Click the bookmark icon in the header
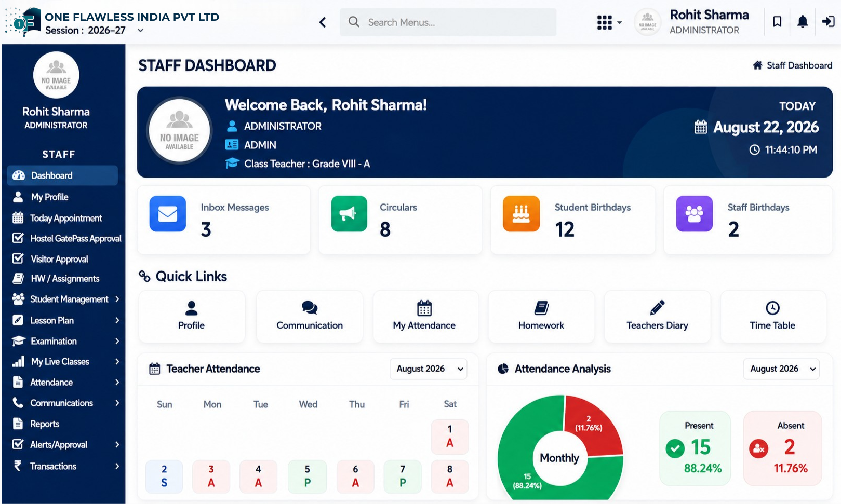The height and width of the screenshot is (504, 841). tap(777, 22)
